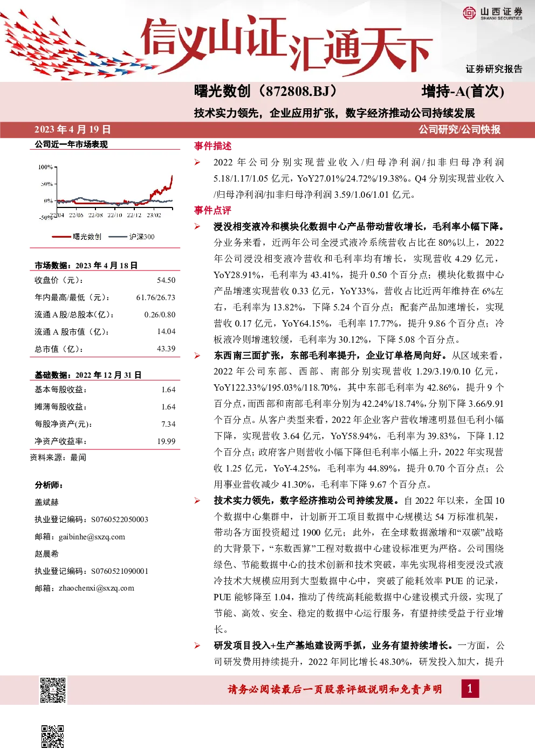Image resolution: width=535 pixels, height=756 pixels.
Task: Click the email zhaochenxi@sxzq.com
Action: [x=97, y=588]
